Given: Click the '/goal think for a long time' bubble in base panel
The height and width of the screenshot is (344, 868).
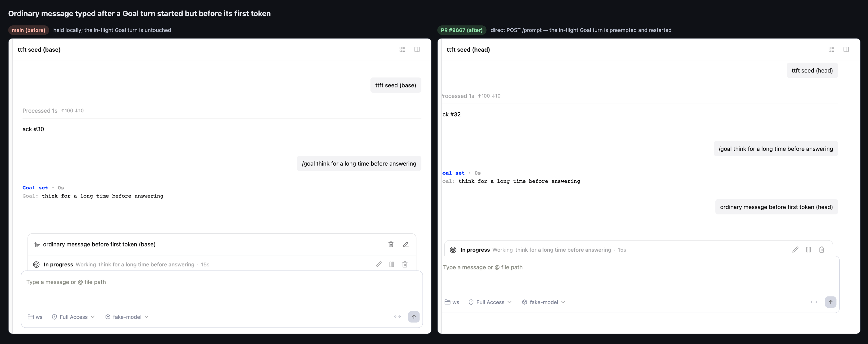Looking at the screenshot, I should [359, 163].
